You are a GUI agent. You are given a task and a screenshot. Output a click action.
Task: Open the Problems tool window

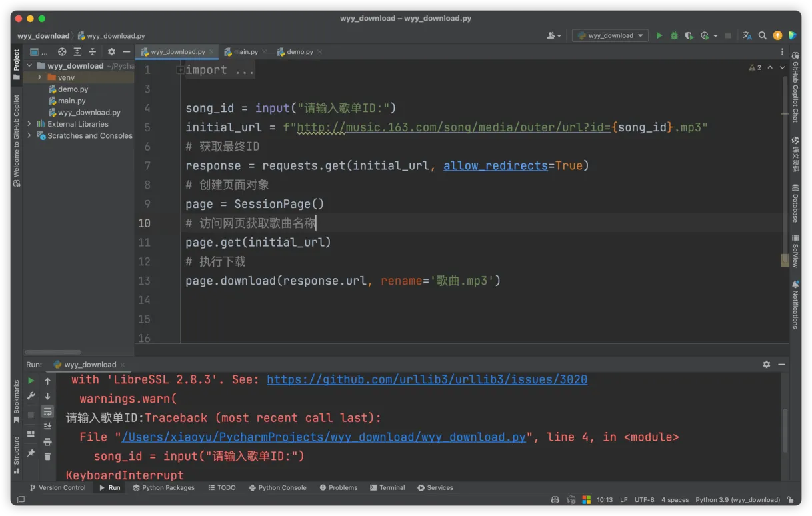click(x=338, y=488)
